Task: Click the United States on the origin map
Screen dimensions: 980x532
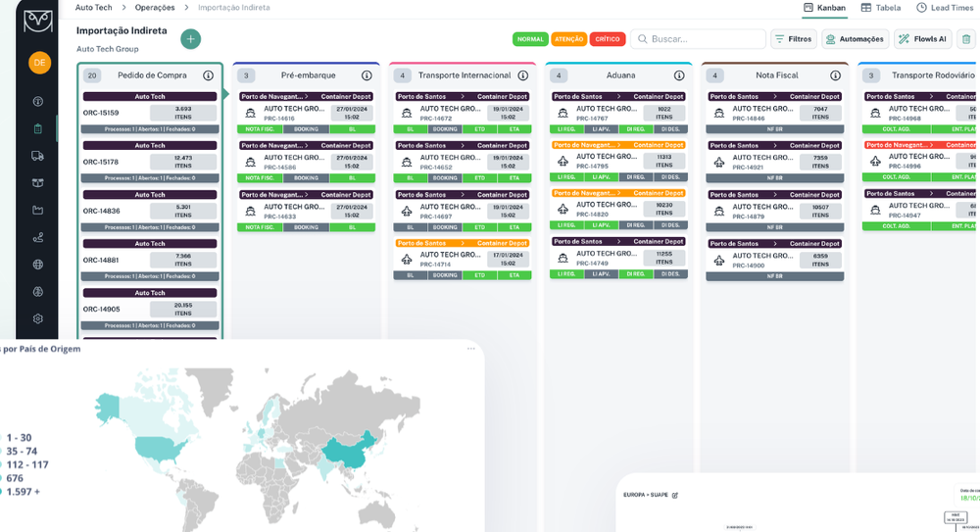Action: (x=161, y=448)
